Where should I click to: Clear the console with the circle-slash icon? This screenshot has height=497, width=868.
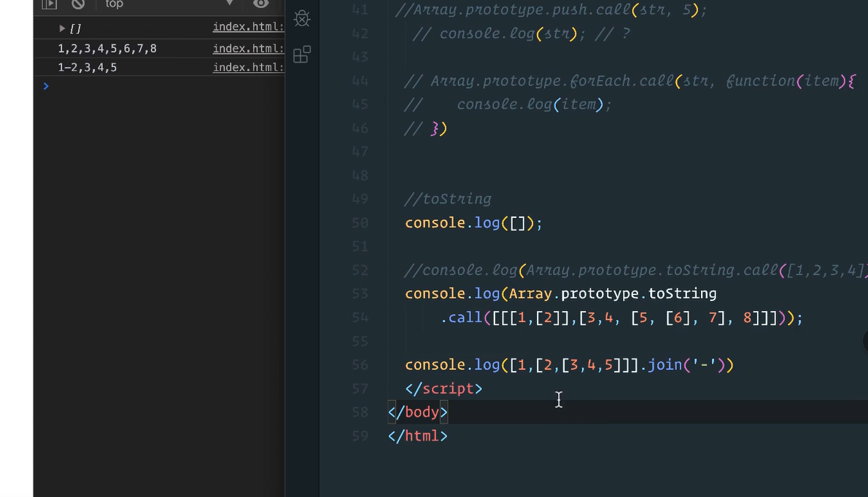click(78, 4)
